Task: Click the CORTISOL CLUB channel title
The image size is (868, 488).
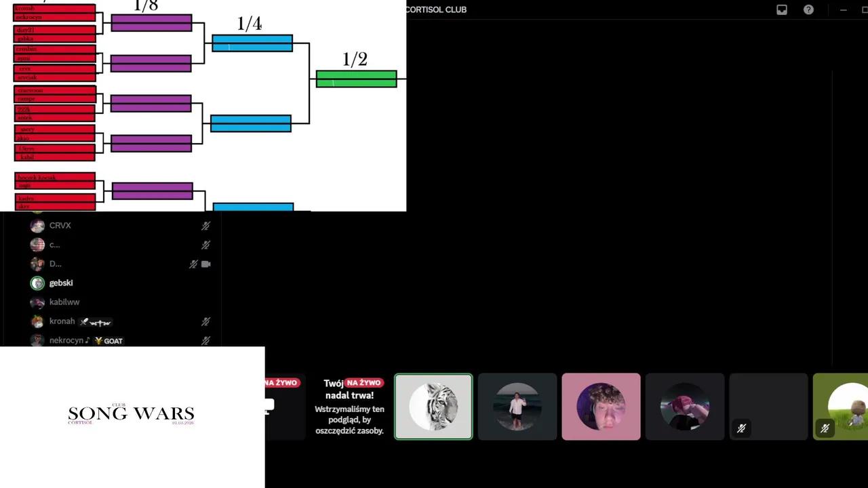Action: pos(436,9)
